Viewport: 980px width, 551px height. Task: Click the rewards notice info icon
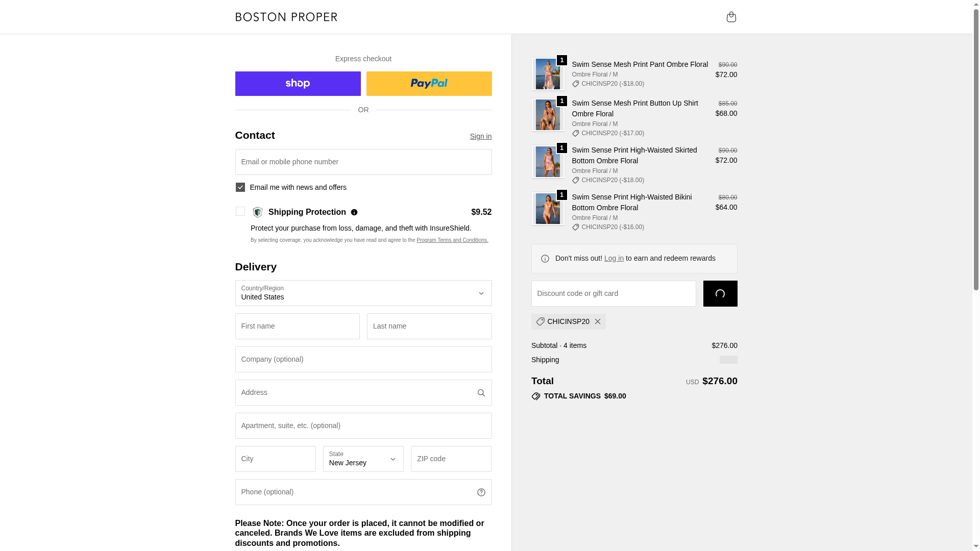(x=545, y=259)
